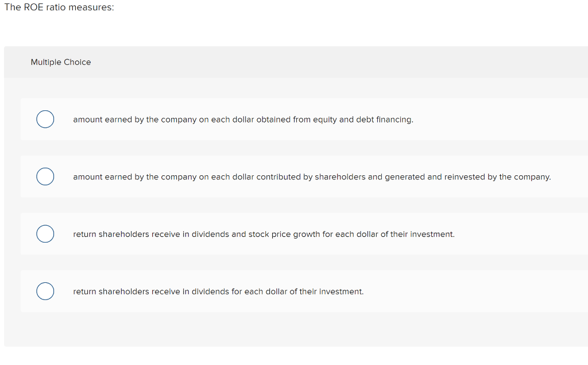Click the Multiple Choice header label

click(x=61, y=62)
